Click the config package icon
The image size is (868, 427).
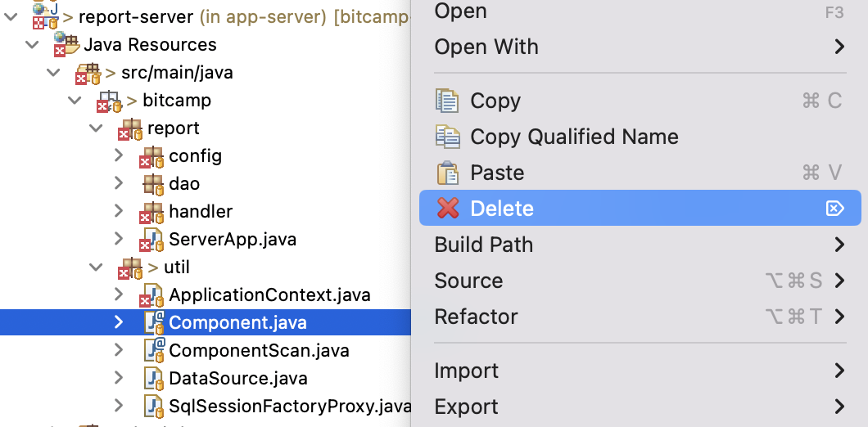pos(151,156)
